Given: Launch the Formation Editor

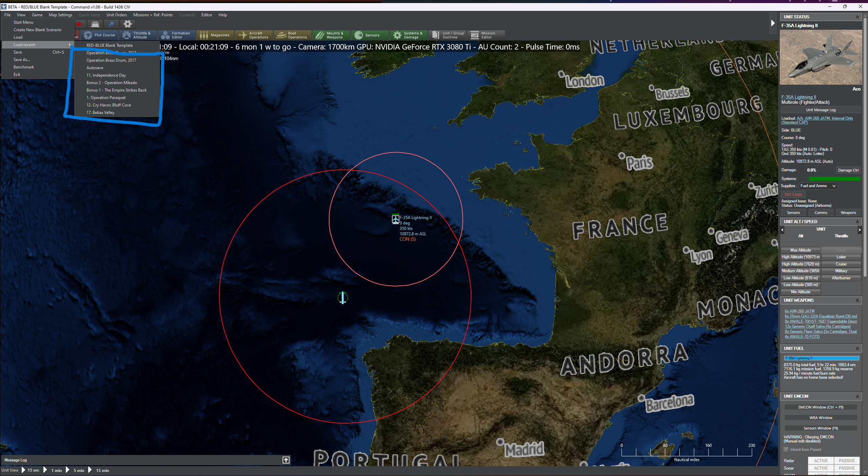Looking at the screenshot, I should pyautogui.click(x=177, y=35).
